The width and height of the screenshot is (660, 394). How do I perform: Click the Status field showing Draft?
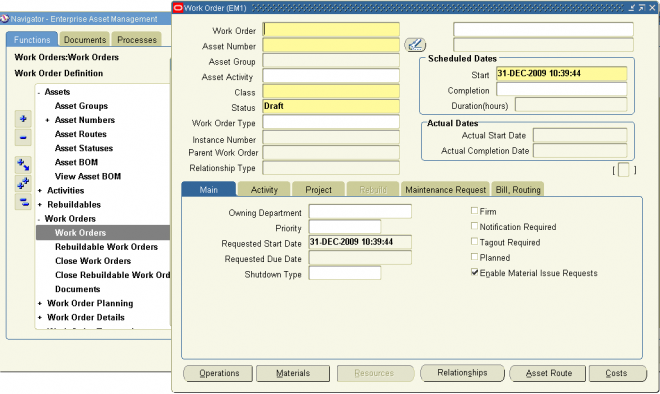coord(331,106)
